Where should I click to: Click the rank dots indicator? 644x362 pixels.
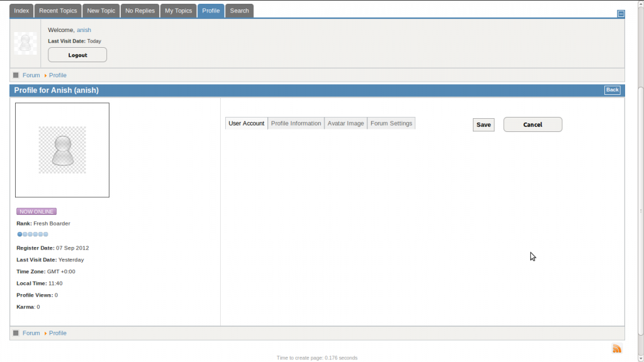click(x=33, y=234)
